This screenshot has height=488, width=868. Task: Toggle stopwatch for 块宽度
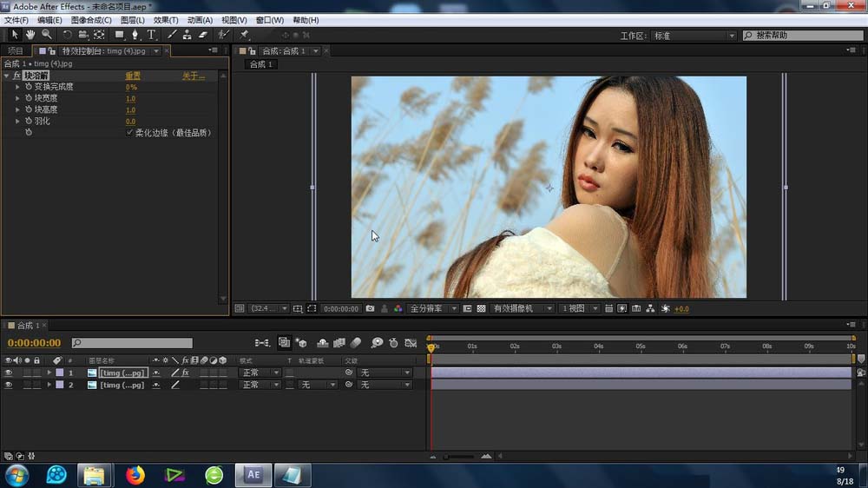point(29,98)
